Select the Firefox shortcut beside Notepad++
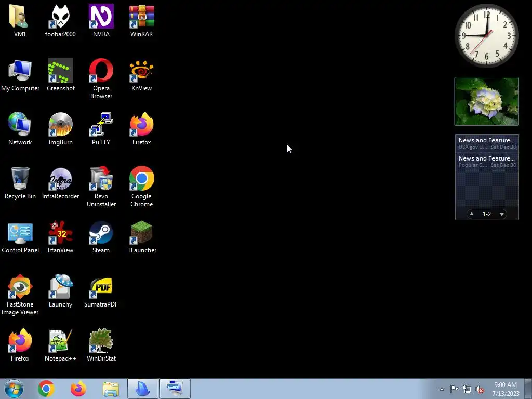The height and width of the screenshot is (399, 532). click(x=20, y=345)
